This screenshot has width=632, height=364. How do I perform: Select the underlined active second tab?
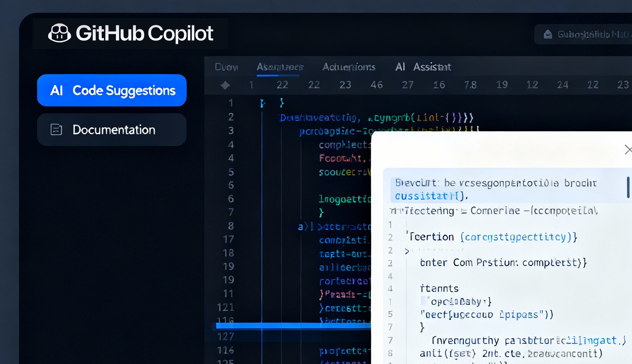coord(280,67)
